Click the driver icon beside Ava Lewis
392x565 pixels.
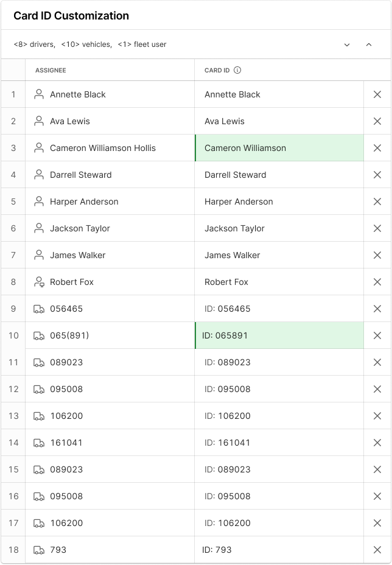39,121
